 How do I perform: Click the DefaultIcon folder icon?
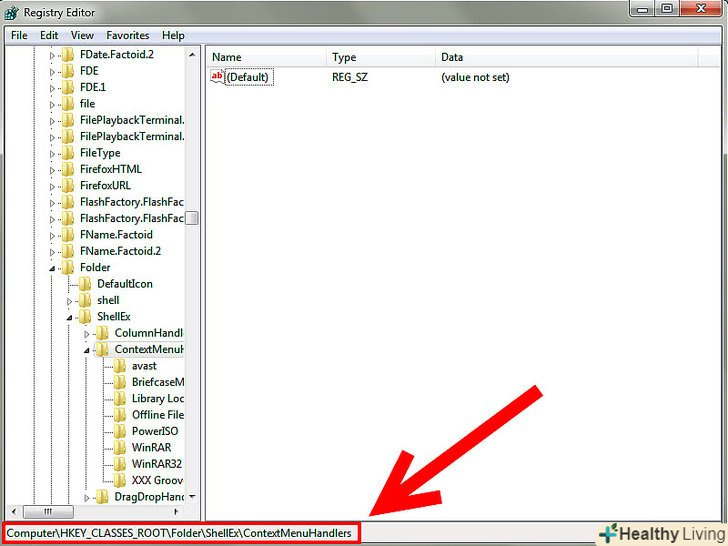85,284
